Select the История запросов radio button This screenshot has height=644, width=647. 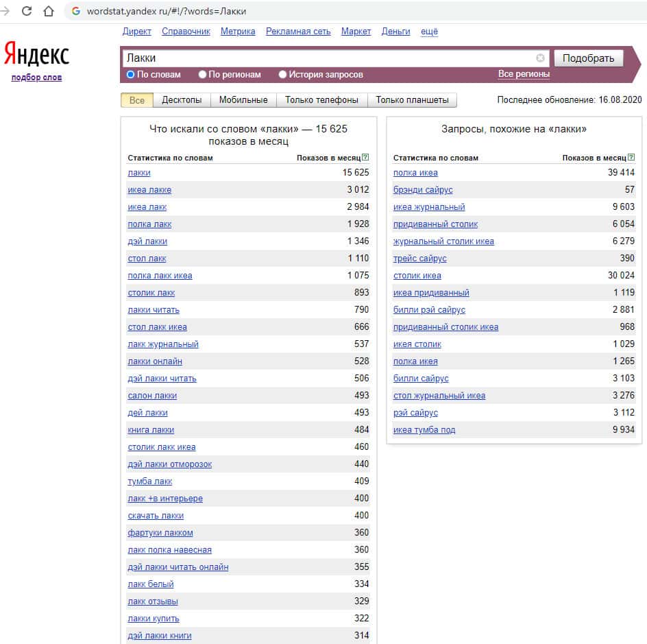point(282,74)
